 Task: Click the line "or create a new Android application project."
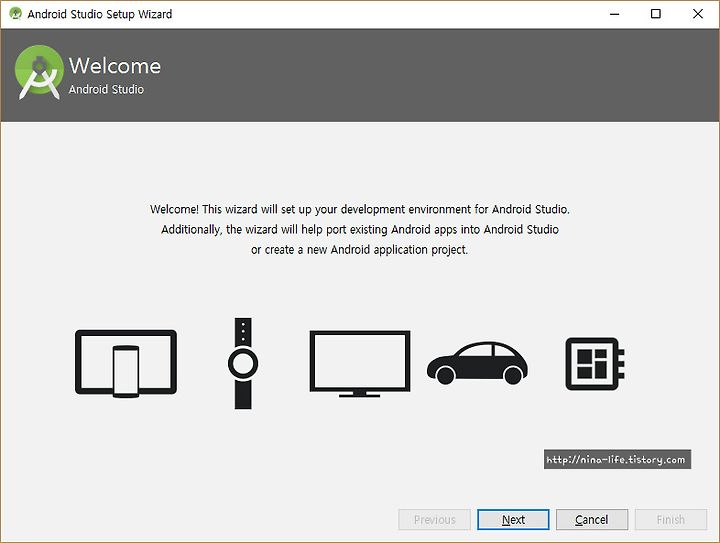click(360, 250)
